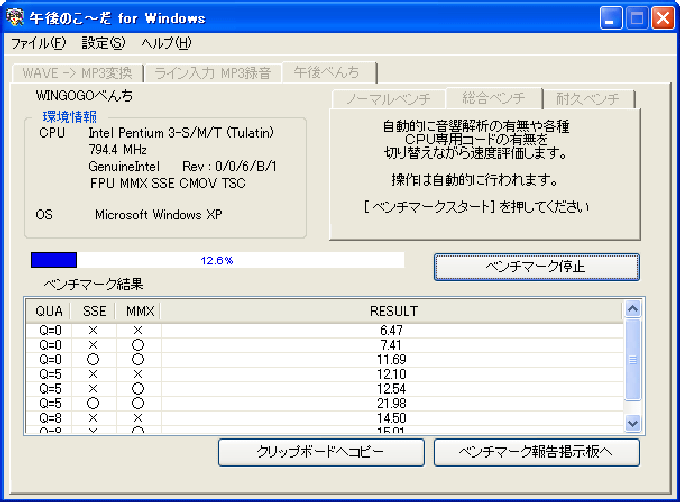The height and width of the screenshot is (502, 680).
Task: Click the WINGOGOべんち heading
Action: (84, 95)
